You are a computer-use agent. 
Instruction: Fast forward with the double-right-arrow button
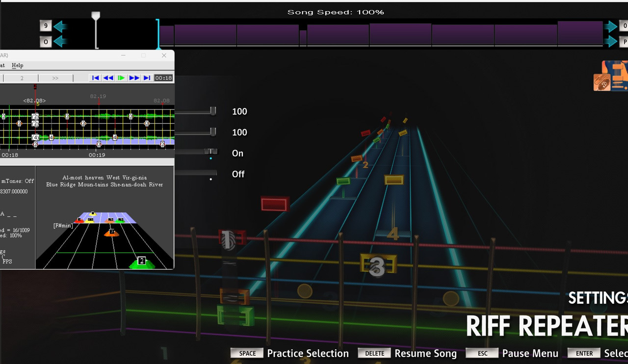[134, 78]
